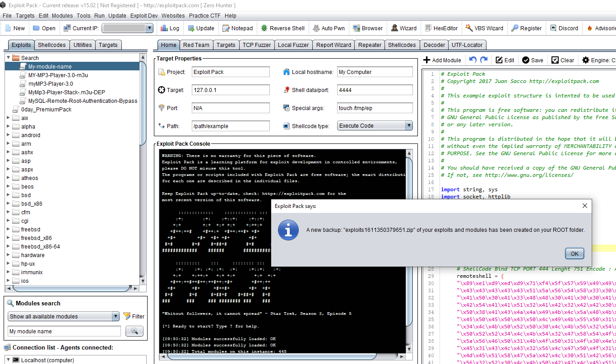Screen dimensions: 616x364
Task: Click the Save button in the editor
Action: (x=533, y=60)
